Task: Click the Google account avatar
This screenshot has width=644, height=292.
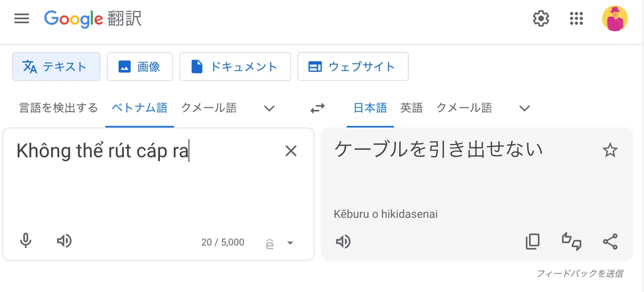Action: [615, 19]
